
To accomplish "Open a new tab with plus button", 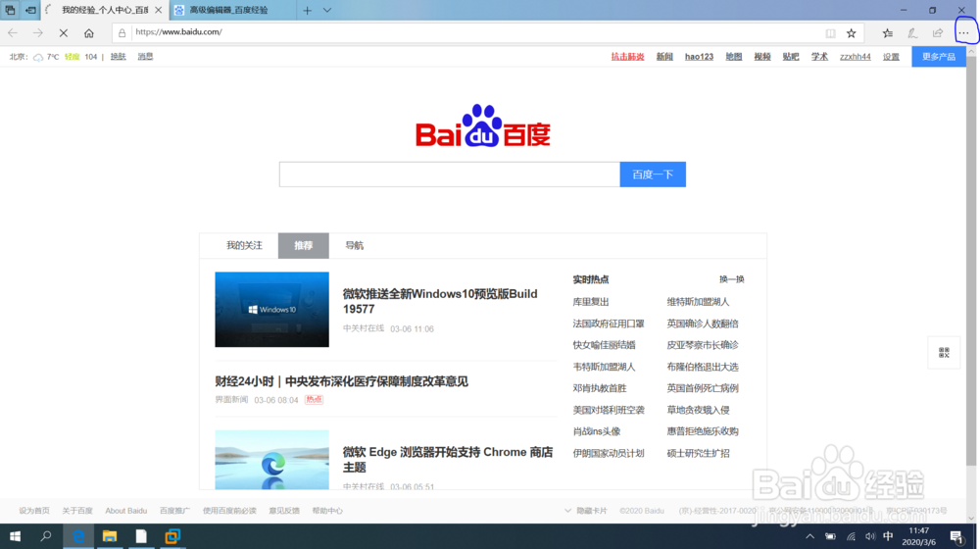I will pos(307,10).
